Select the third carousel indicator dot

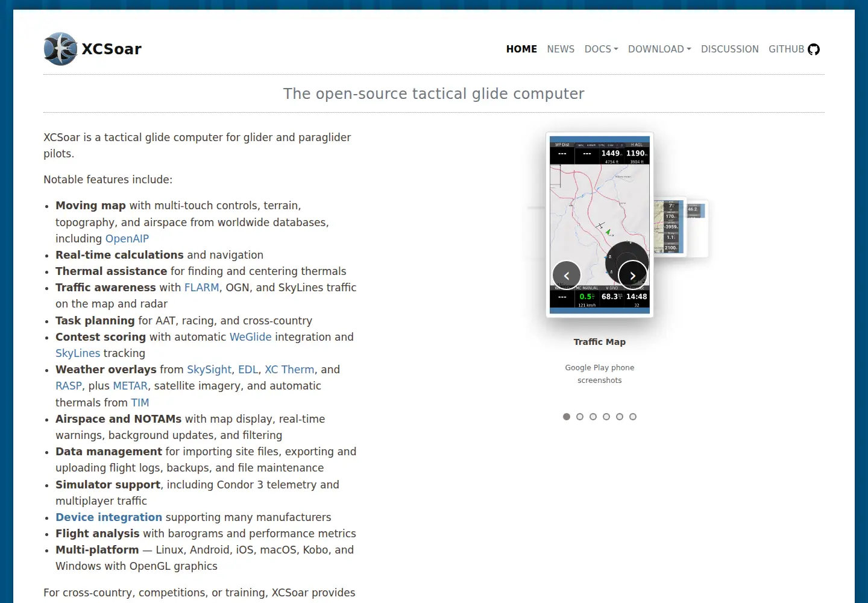pos(593,417)
